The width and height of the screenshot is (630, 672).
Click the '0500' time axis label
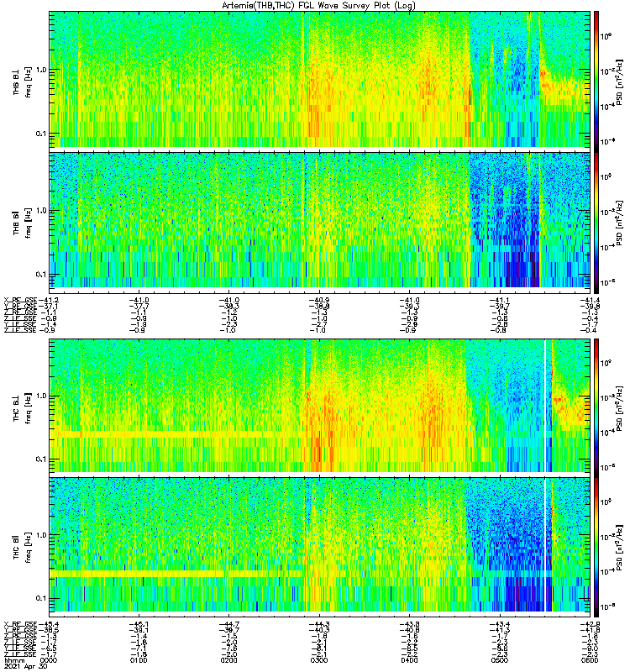click(499, 660)
